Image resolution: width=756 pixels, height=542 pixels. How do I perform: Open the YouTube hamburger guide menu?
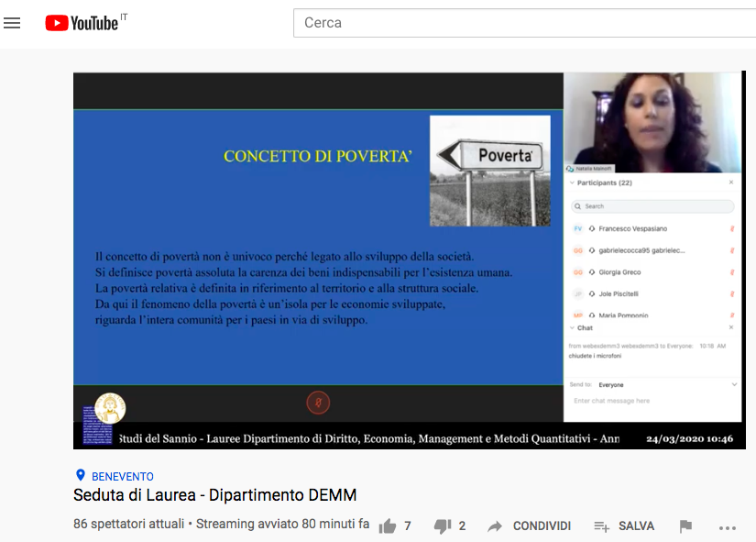click(x=12, y=23)
